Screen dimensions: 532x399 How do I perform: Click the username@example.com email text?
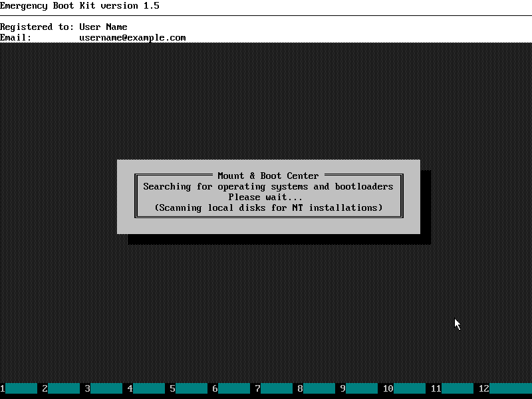[x=132, y=37]
